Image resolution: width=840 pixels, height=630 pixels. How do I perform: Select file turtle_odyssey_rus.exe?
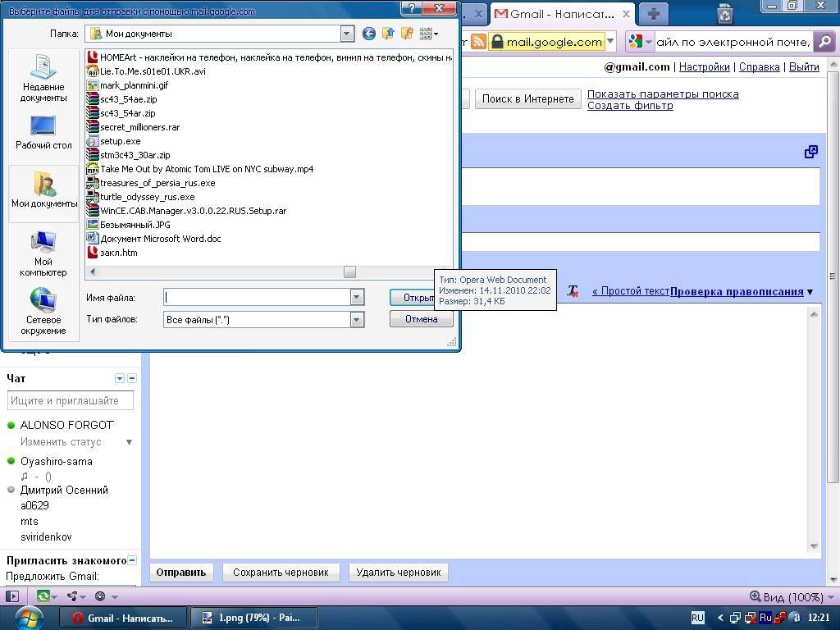[x=141, y=197]
